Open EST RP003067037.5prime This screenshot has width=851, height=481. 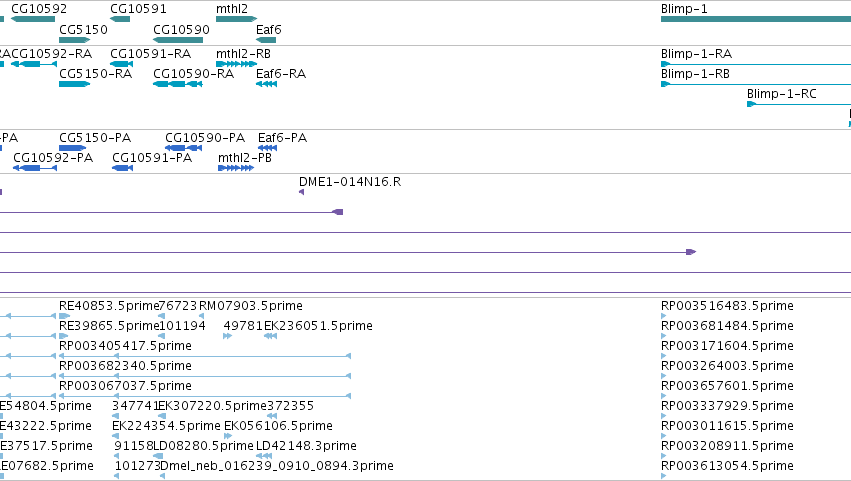pyautogui.click(x=125, y=387)
